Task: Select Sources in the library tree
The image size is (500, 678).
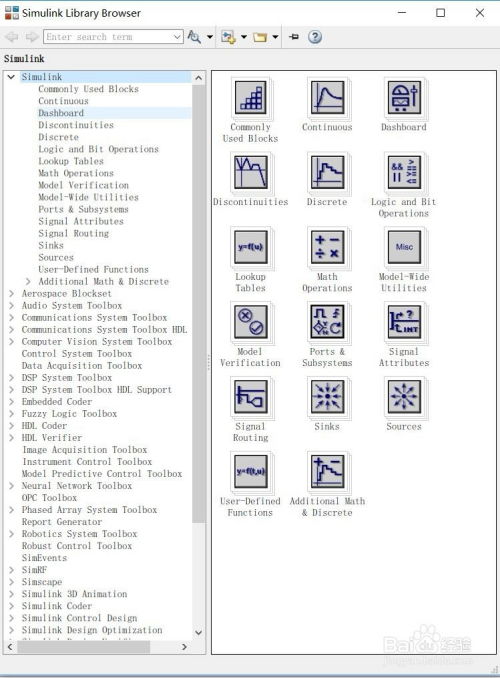Action: coord(56,258)
